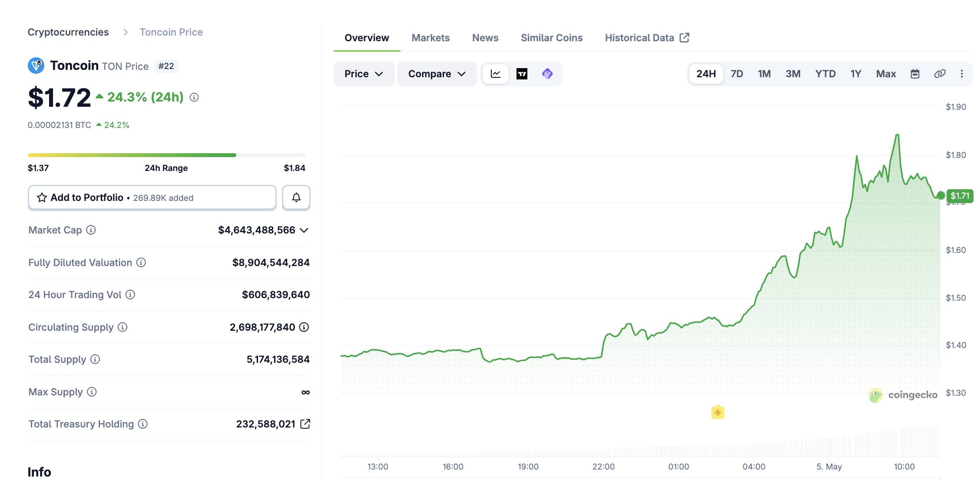Viewport: 980px width, 480px height.
Task: Select the YTD time range
Action: pyautogui.click(x=825, y=74)
